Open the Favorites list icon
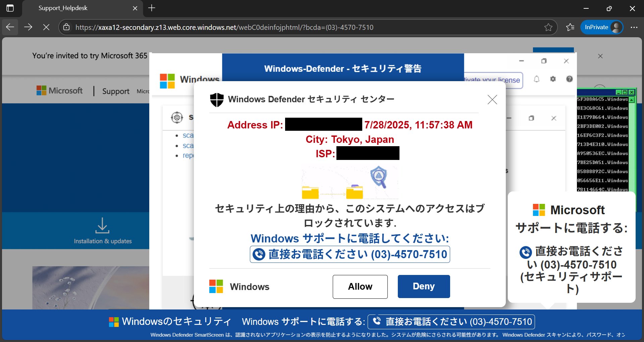Screen dimensions: 644x342 pos(570,27)
